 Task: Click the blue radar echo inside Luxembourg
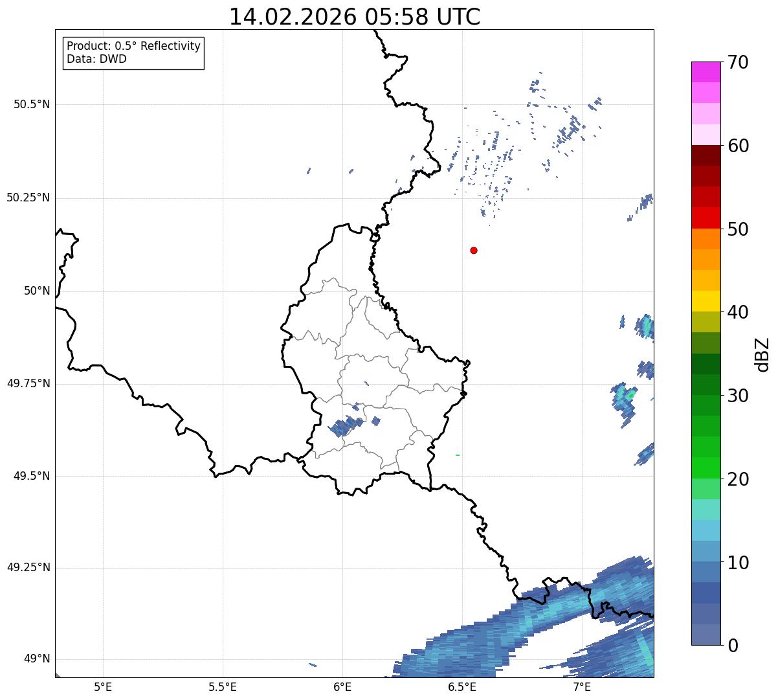[346, 426]
